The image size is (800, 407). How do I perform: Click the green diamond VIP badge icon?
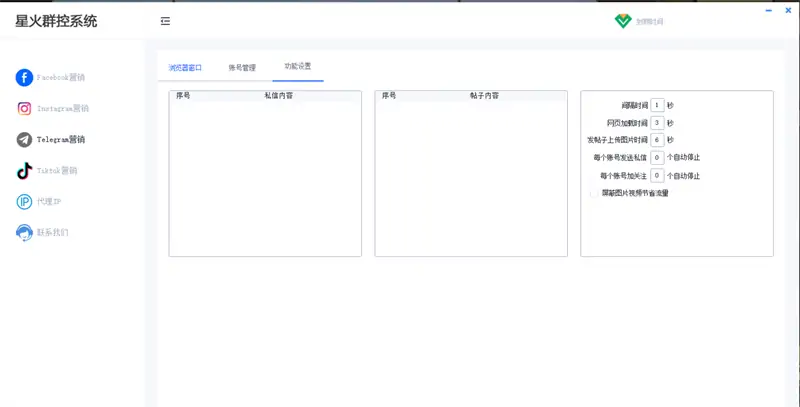[x=623, y=21]
